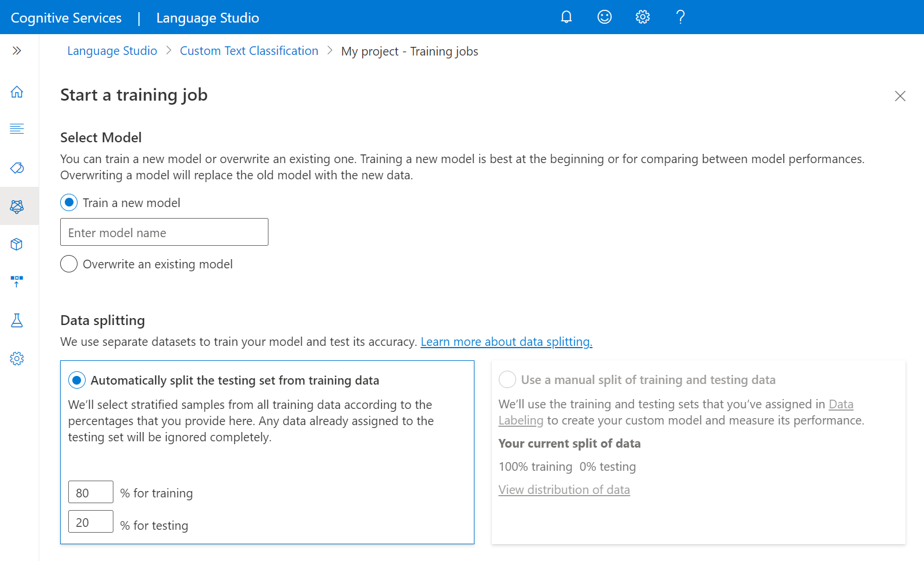Select Overwrite an existing model option
Screen dimensions: 924x561
69,264
